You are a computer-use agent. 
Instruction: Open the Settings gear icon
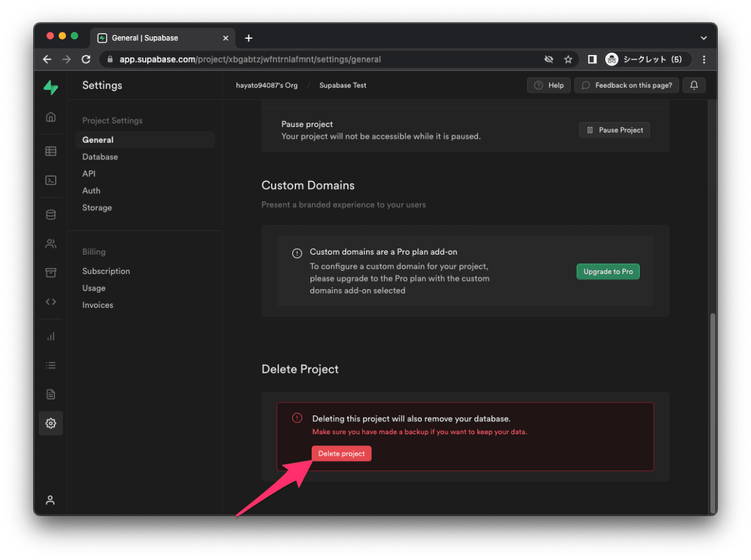pos(51,424)
